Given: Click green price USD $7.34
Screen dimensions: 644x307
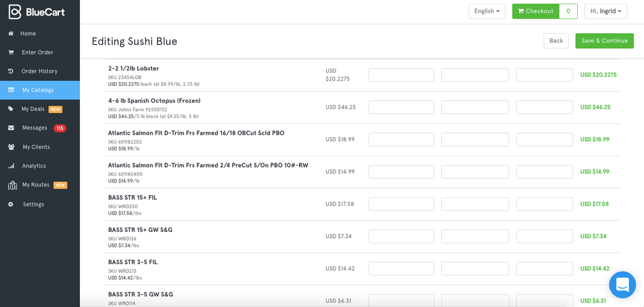Looking at the screenshot, I should (593, 237).
